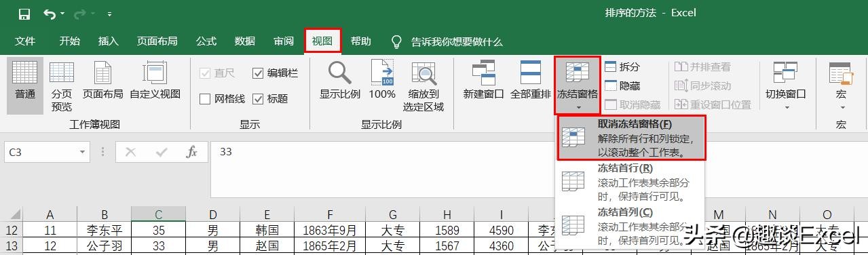Open the 帮助 ribbon tab
This screenshot has width=868, height=255.
click(361, 41)
